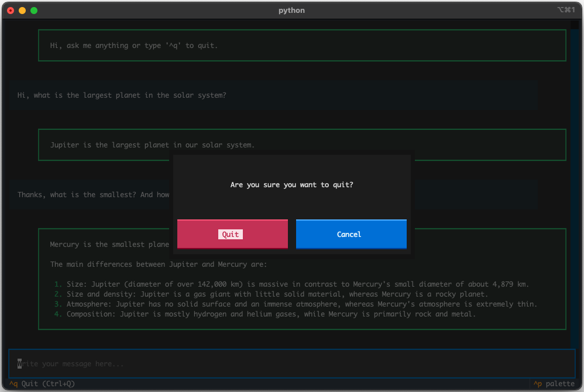Click the 'Write your message here...' input
The image size is (584, 392).
tap(291, 364)
